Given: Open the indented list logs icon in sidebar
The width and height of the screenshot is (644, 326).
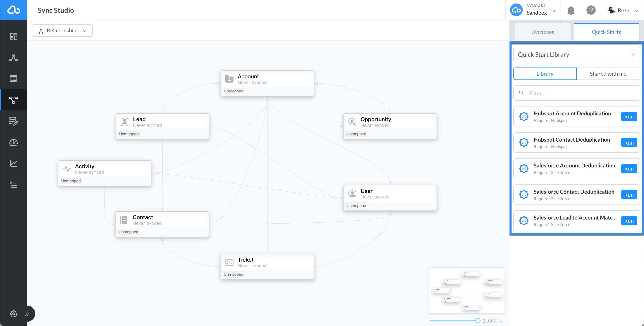Looking at the screenshot, I should click(x=14, y=185).
